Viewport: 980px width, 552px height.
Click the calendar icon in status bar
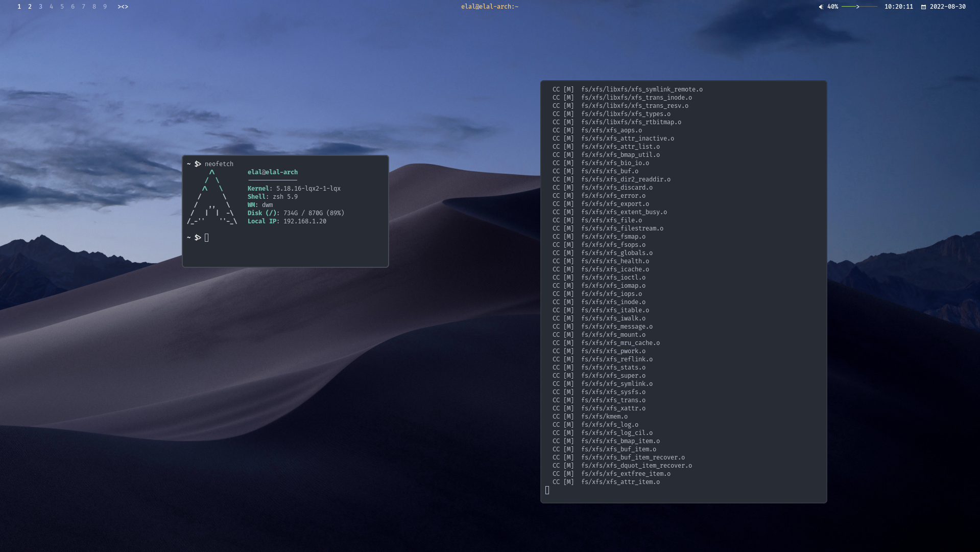923,7
